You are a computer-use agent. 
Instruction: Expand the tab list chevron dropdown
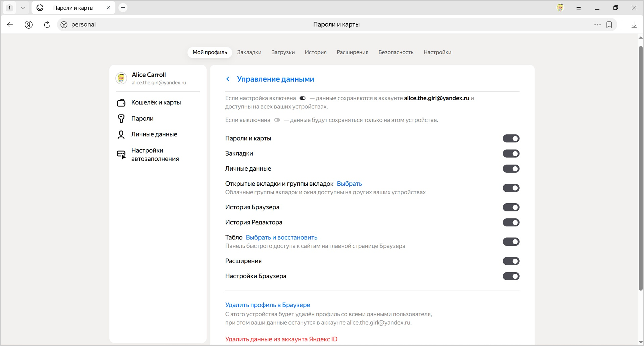(23, 8)
